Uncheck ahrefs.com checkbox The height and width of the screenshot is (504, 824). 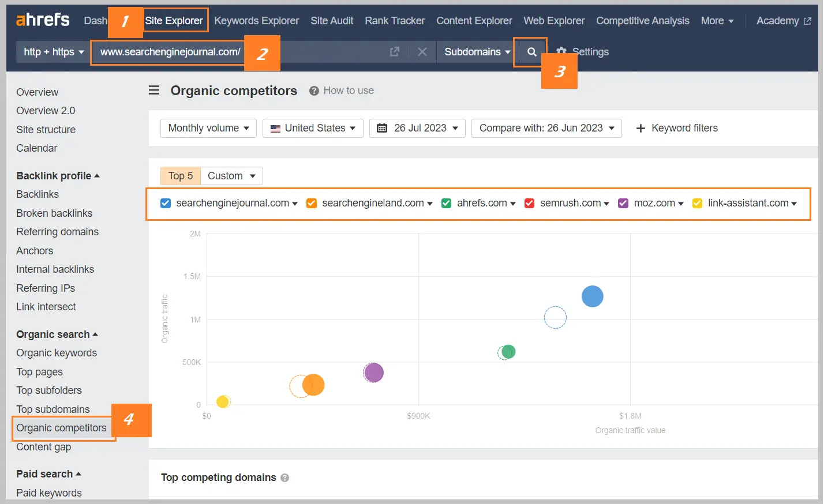pos(446,203)
